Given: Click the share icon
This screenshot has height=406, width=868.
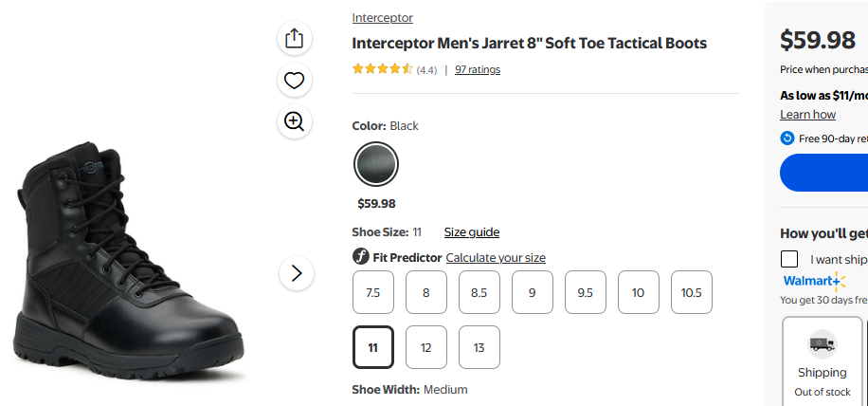Looking at the screenshot, I should (x=295, y=39).
